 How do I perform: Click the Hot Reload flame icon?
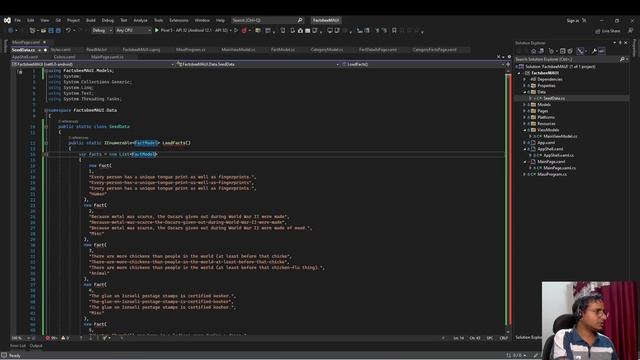coord(244,30)
